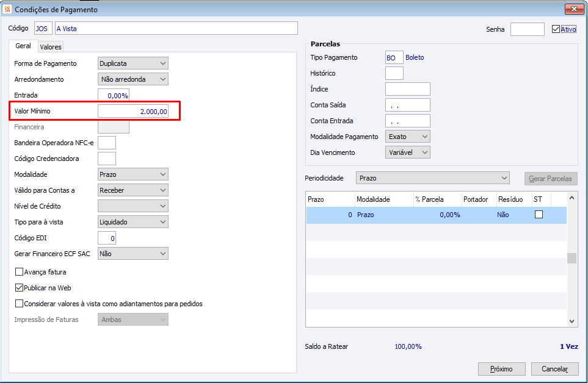This screenshot has height=383, width=588.
Task: Click the 0,00% parcela cell
Action: pos(437,215)
